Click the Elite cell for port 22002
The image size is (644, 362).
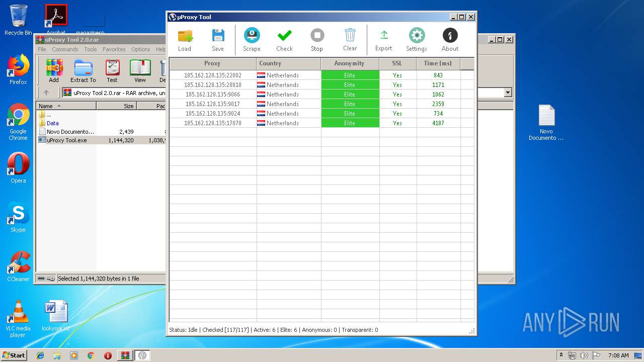350,75
